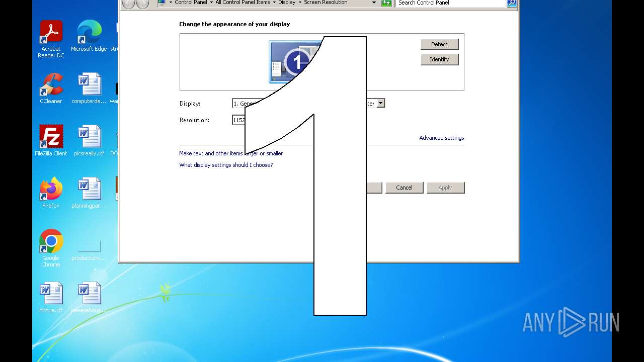Launch Microsoft Edge from the desktop

pyautogui.click(x=89, y=36)
